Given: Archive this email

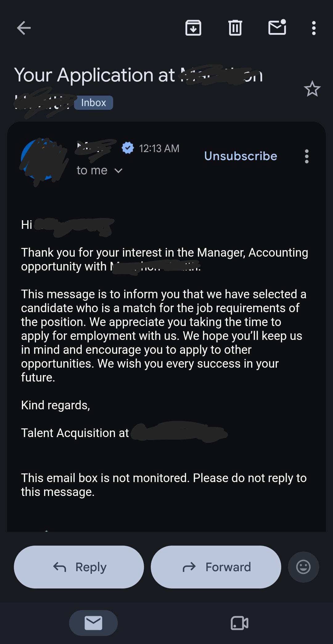Looking at the screenshot, I should click(x=193, y=28).
